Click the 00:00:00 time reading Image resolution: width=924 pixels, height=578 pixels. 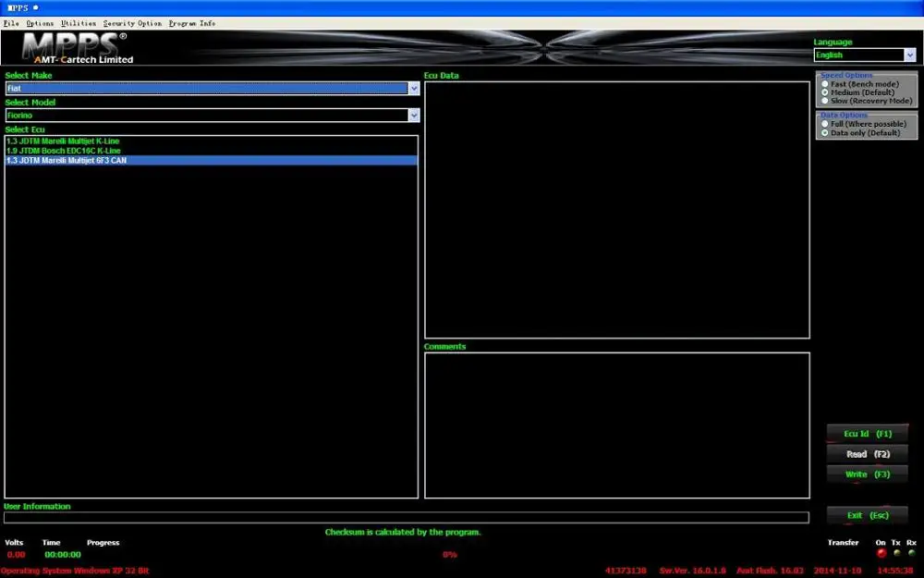click(63, 554)
